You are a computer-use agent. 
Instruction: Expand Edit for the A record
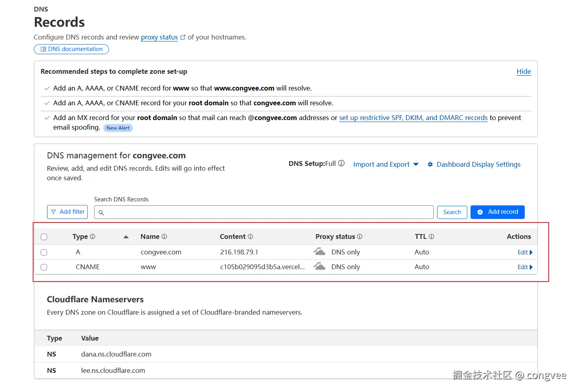click(525, 252)
